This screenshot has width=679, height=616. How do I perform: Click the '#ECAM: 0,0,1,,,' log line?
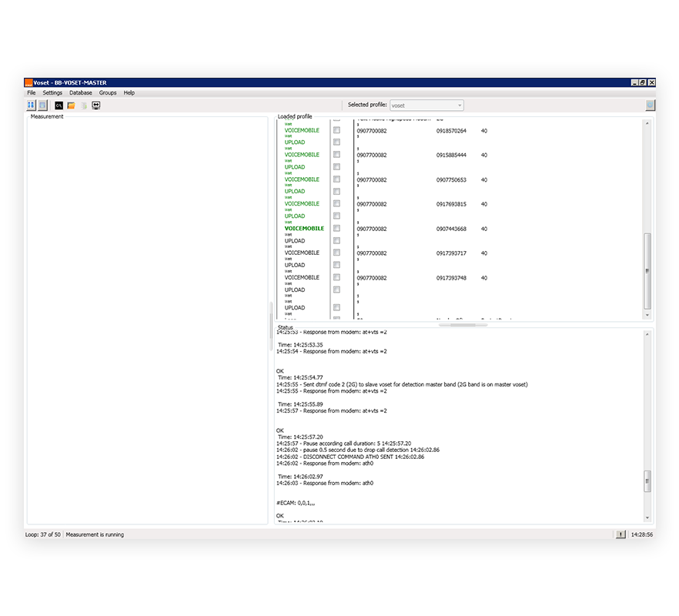point(296,503)
